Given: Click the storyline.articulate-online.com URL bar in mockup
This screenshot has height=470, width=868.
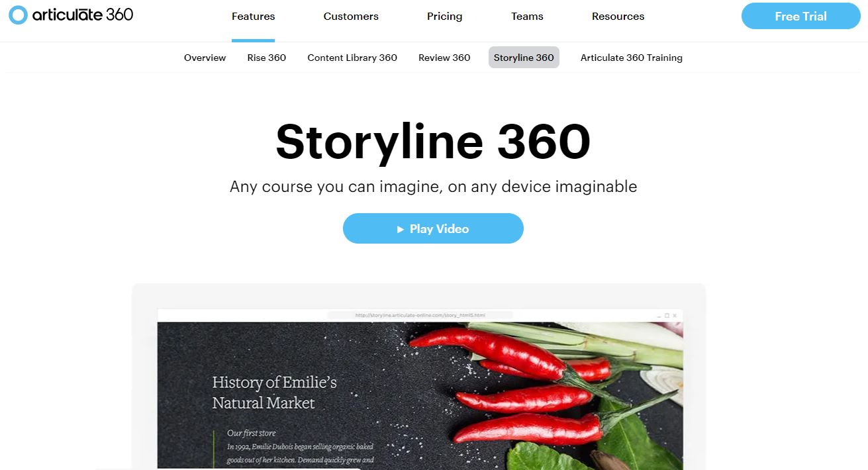Looking at the screenshot, I should pos(420,315).
